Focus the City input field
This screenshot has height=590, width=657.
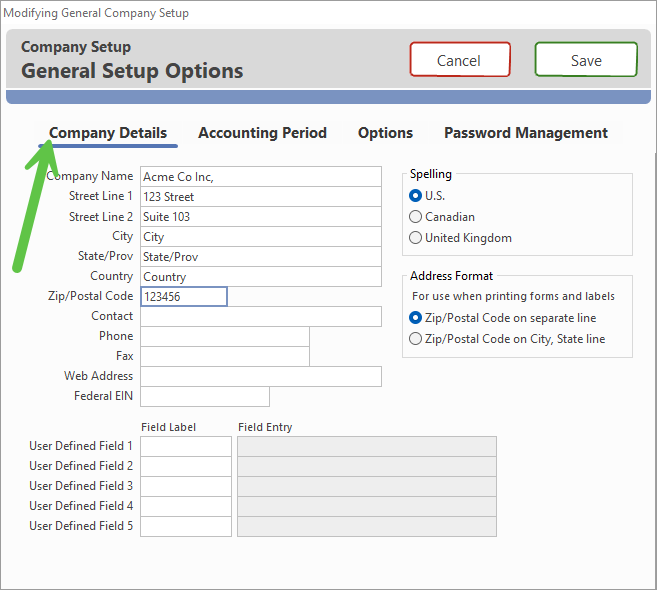(x=261, y=237)
